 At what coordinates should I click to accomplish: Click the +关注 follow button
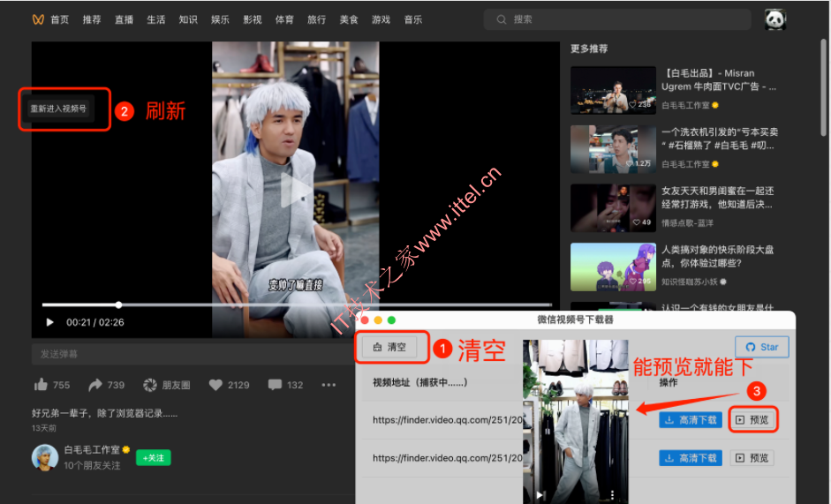click(x=153, y=458)
